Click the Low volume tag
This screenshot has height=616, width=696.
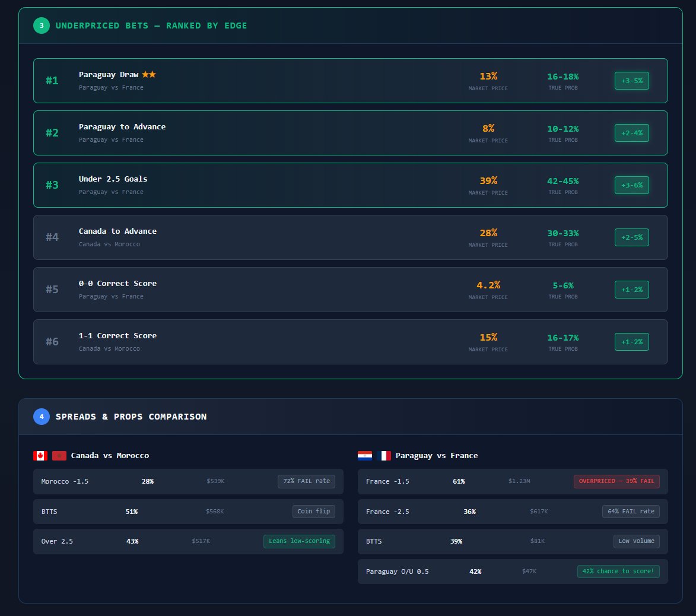point(637,541)
